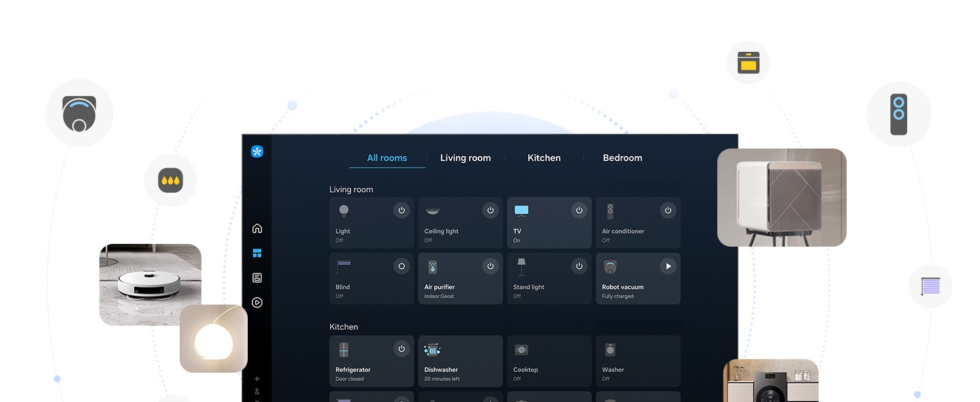Start the Robot vacuum play button

668,266
